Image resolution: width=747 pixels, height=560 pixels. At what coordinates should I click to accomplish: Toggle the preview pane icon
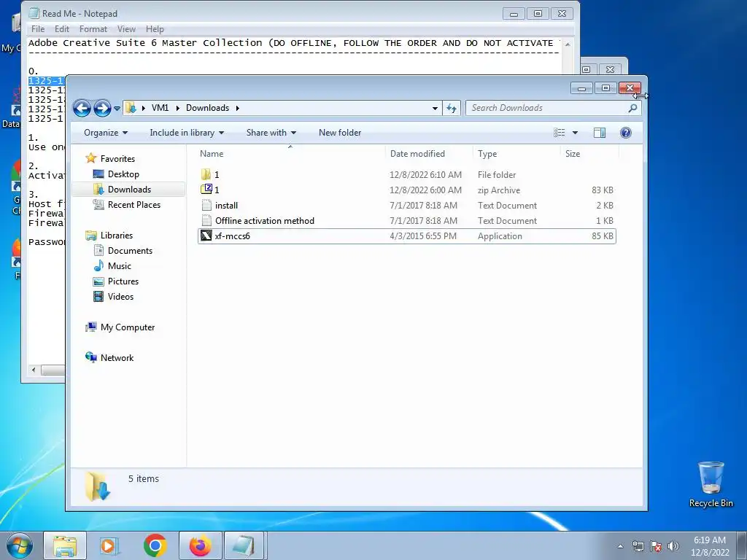pos(600,133)
